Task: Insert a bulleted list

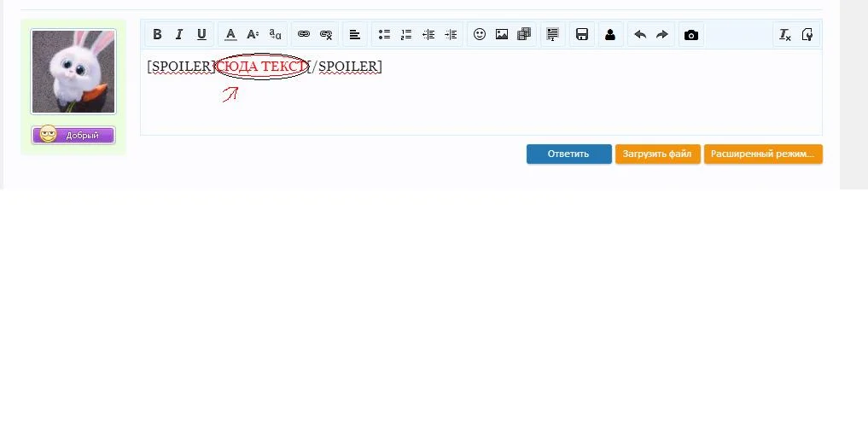Action: (384, 34)
